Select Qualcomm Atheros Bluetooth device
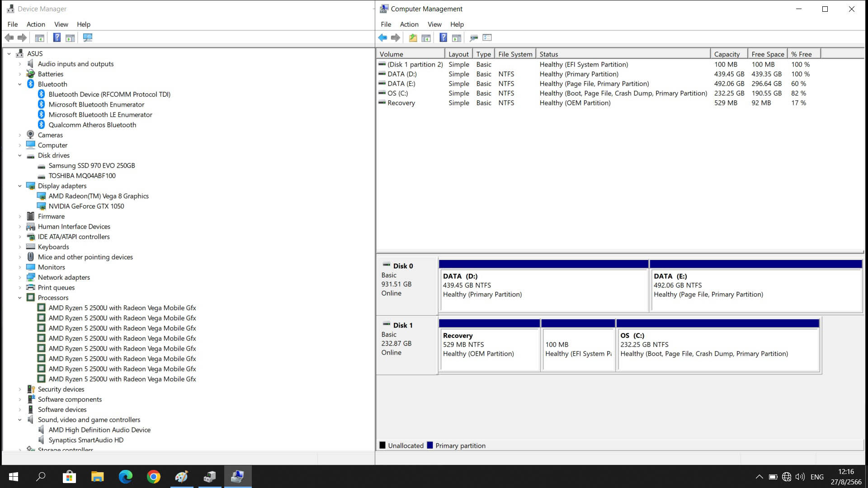 [x=92, y=125]
